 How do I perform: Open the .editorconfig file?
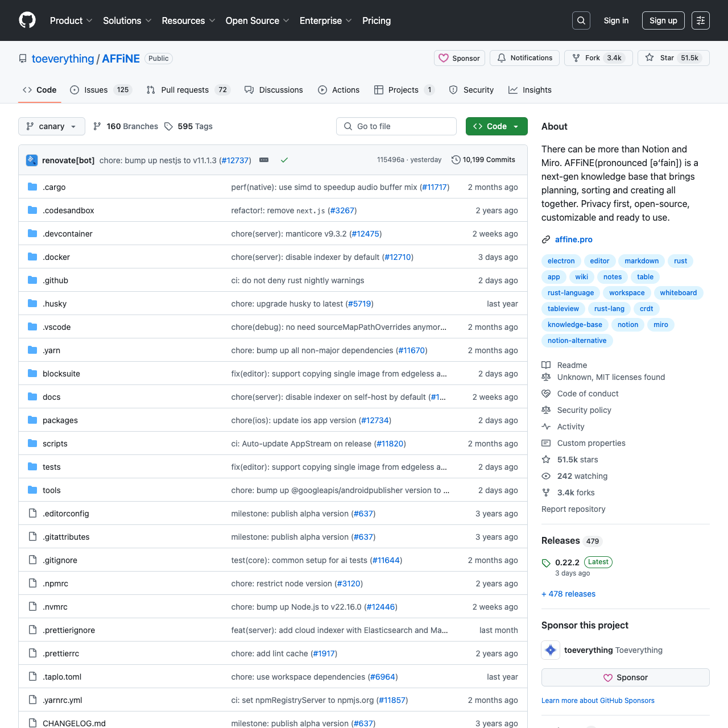pos(66,514)
